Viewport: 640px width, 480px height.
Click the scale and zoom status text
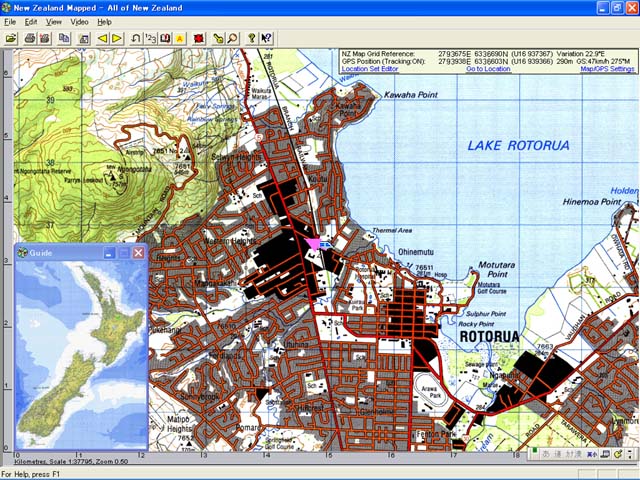[x=71, y=462]
